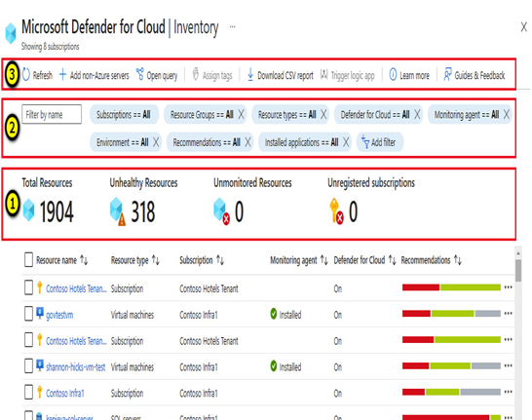Click the virtual machine icon next to govtestvm
This screenshot has width=532, height=420.
tap(40, 314)
